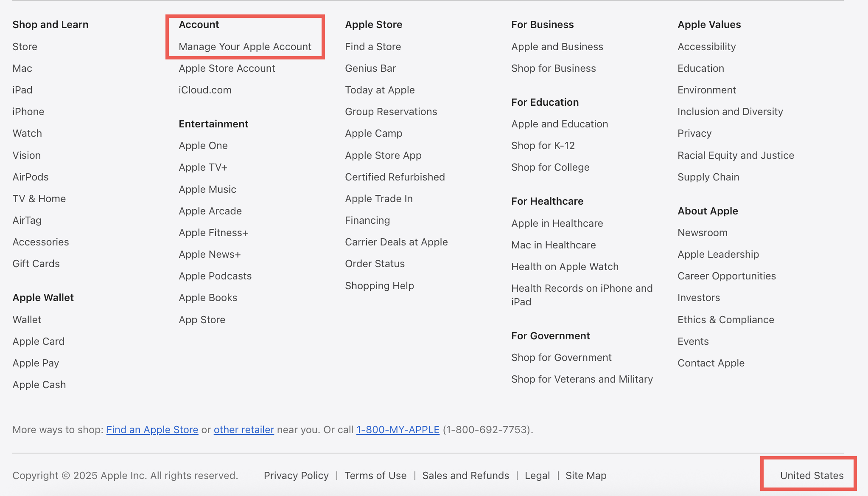Click Shop for College link
This screenshot has height=496, width=868.
coord(550,167)
